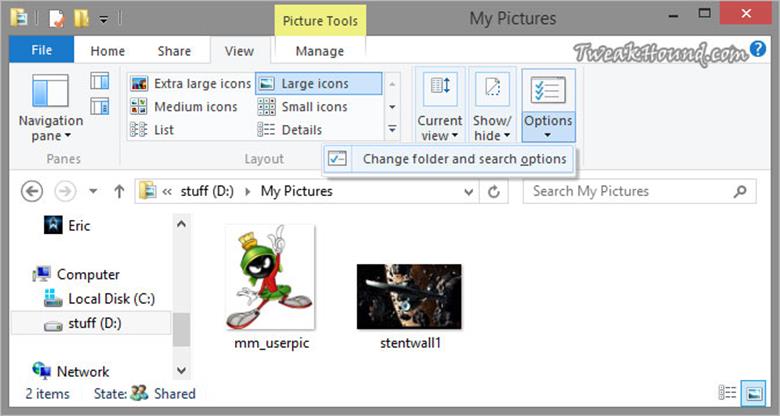Viewport: 780px width, 416px height.
Task: Select the View ribbon tab
Action: (x=239, y=51)
